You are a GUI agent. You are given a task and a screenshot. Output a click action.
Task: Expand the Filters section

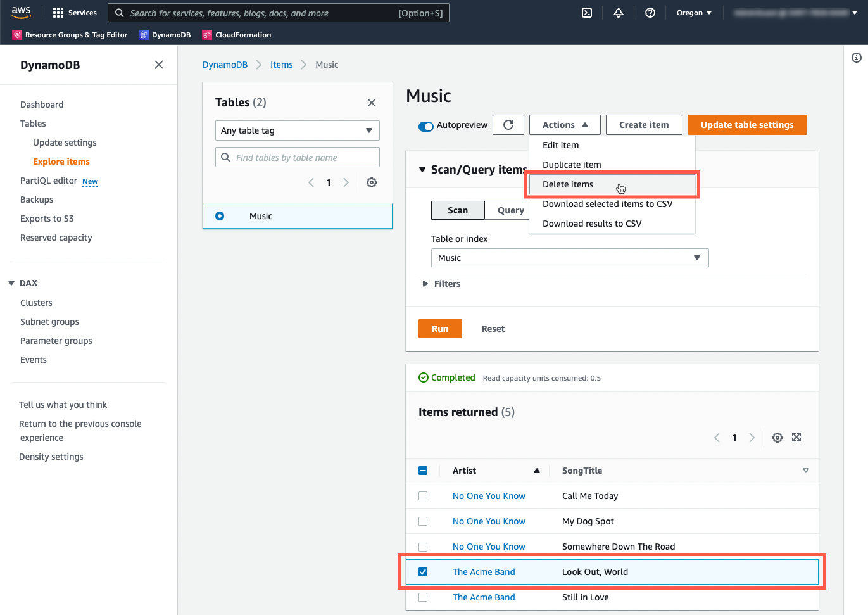(x=425, y=284)
